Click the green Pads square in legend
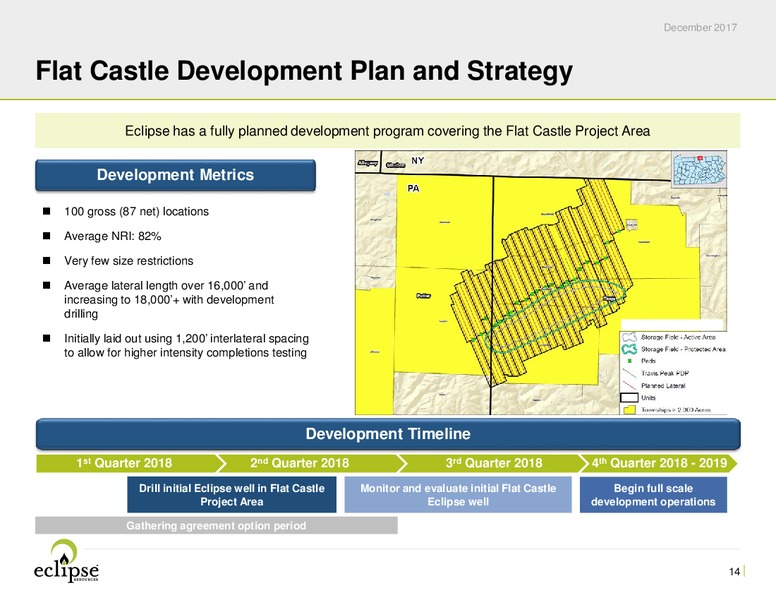Viewport: 776px width, 600px height. [630, 361]
